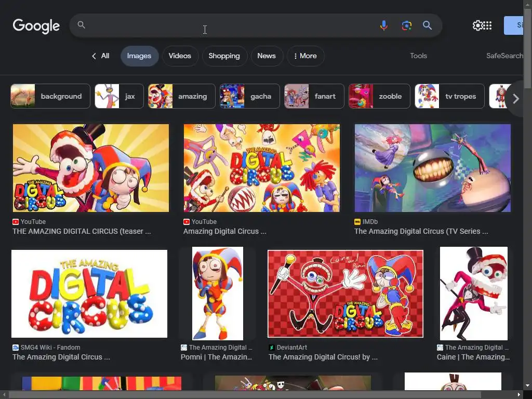This screenshot has width=532, height=399.
Task: Click 'IMDb' source label
Action: coord(370,222)
